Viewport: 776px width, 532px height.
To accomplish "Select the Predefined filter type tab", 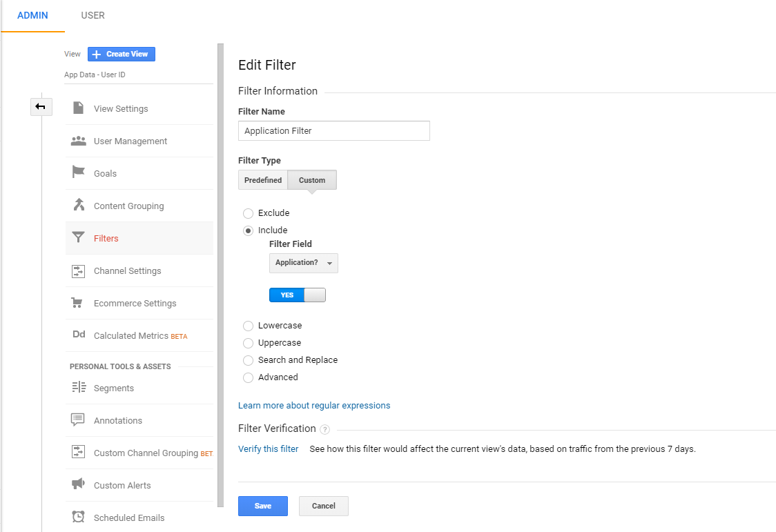I will coord(263,180).
